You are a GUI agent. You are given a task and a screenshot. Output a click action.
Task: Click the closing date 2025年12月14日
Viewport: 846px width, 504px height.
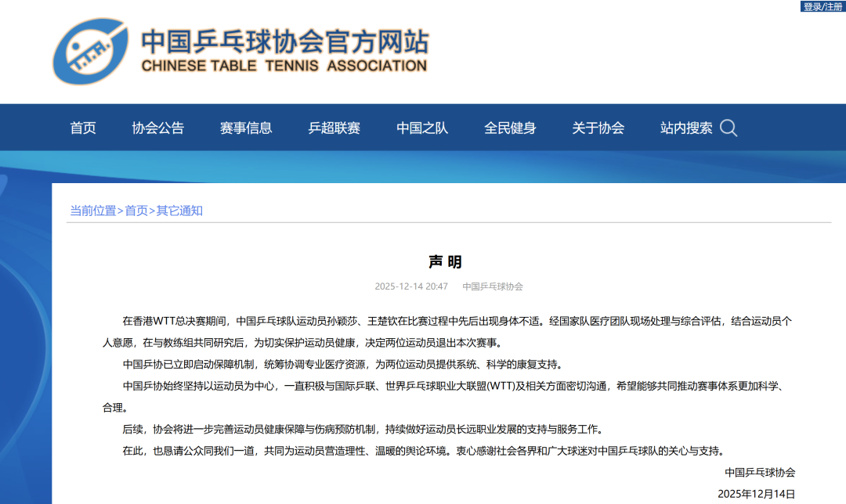tap(756, 494)
